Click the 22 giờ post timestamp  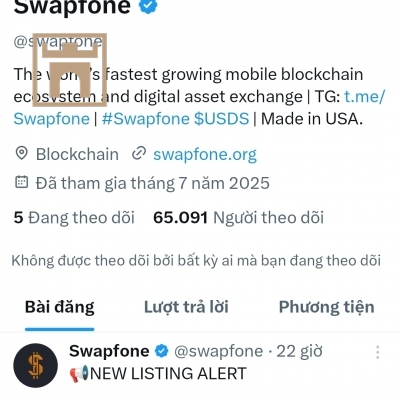(299, 351)
